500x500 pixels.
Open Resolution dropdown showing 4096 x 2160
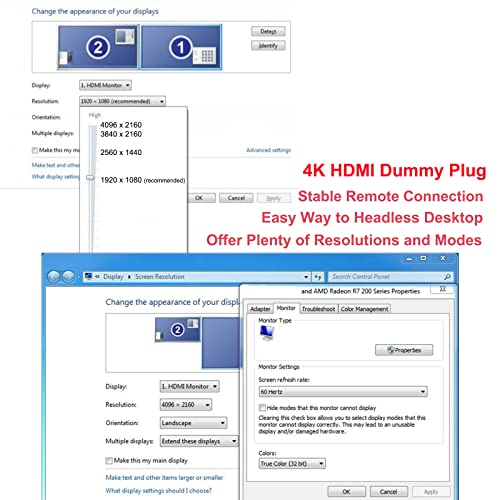click(186, 405)
